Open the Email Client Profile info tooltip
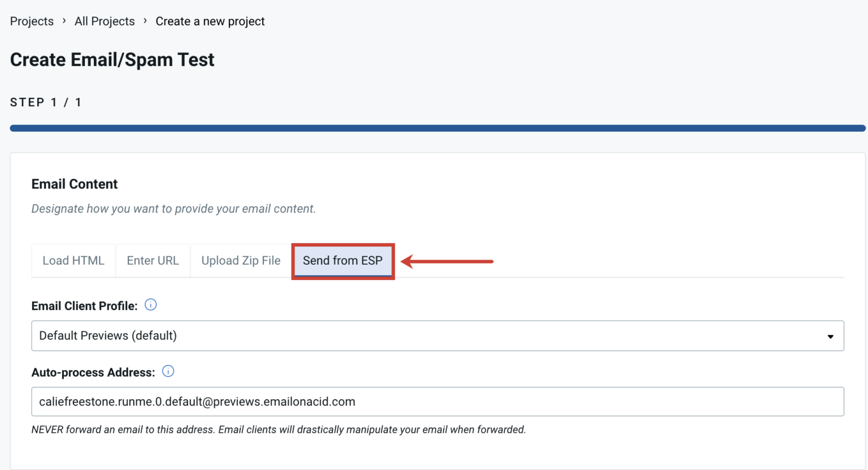This screenshot has width=868, height=470. [x=150, y=305]
